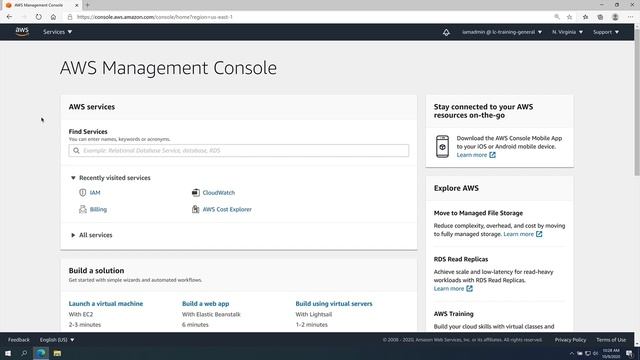Screen dimensions: 640x360
Task: Click Learn more for Managed File Storage
Action: 518,234
